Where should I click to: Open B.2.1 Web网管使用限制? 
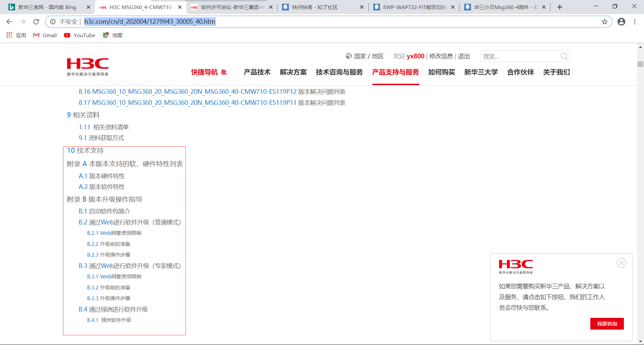pos(114,233)
